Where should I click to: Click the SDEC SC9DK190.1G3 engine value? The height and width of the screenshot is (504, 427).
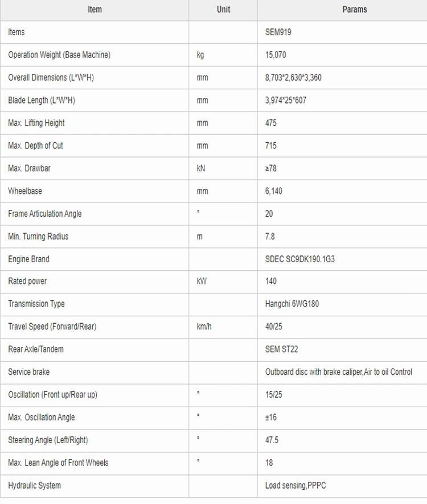300,259
